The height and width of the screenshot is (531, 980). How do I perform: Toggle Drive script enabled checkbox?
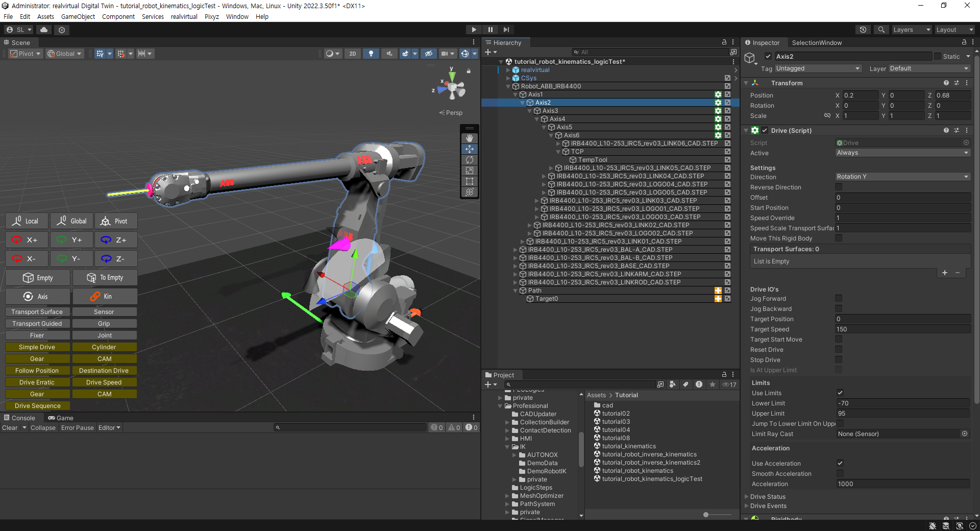pos(765,131)
